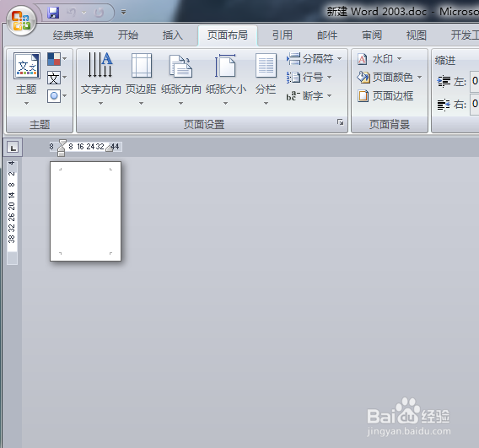Viewport: 479px width, 448px height.
Task: Click the 分隔符 label text
Action: 318,59
